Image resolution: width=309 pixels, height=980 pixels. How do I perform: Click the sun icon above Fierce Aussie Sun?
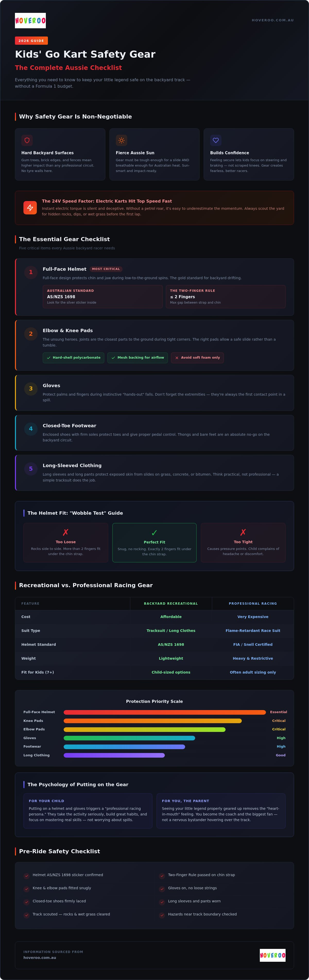pyautogui.click(x=122, y=140)
